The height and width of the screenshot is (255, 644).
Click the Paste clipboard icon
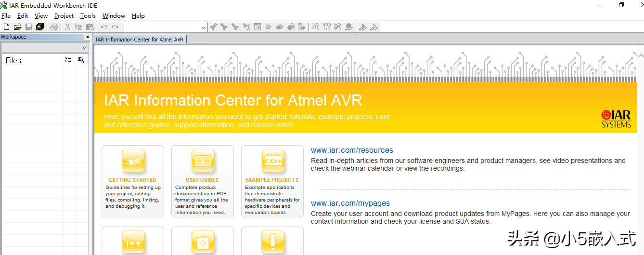(x=90, y=27)
